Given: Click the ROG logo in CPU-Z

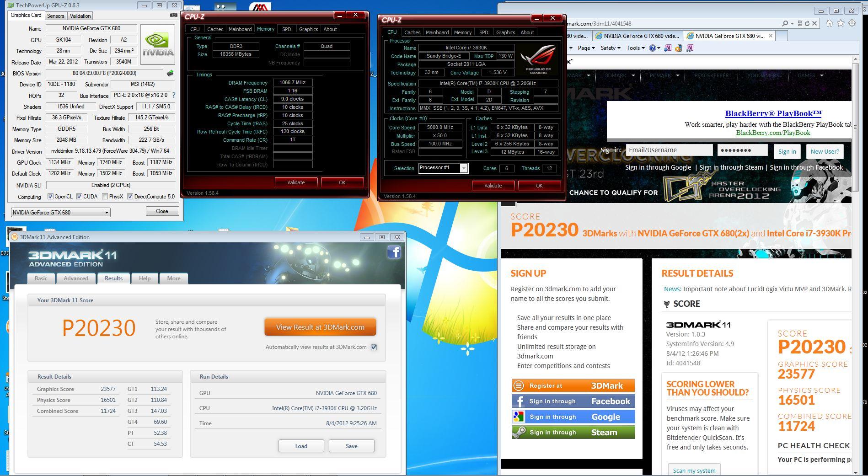Looking at the screenshot, I should 538,59.
